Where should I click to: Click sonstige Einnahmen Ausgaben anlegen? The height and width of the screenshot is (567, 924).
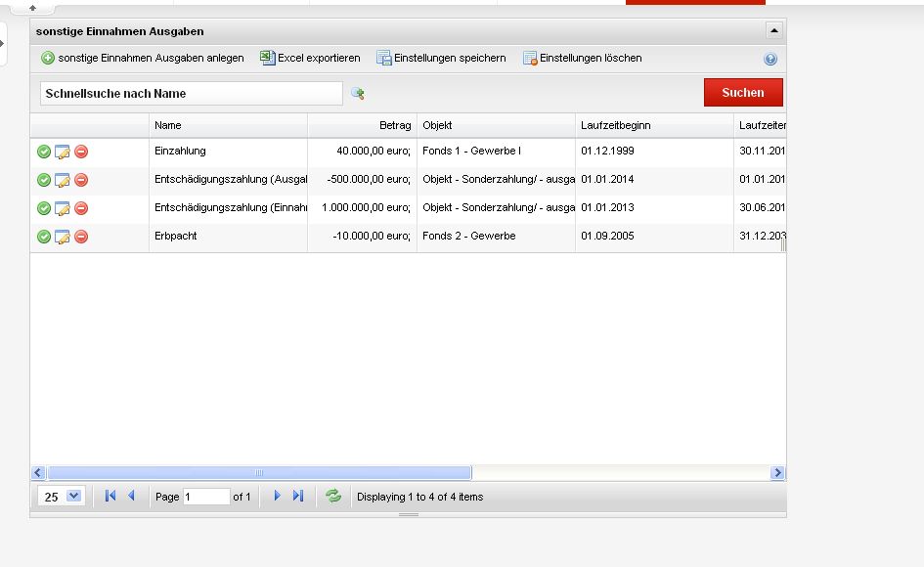(143, 59)
